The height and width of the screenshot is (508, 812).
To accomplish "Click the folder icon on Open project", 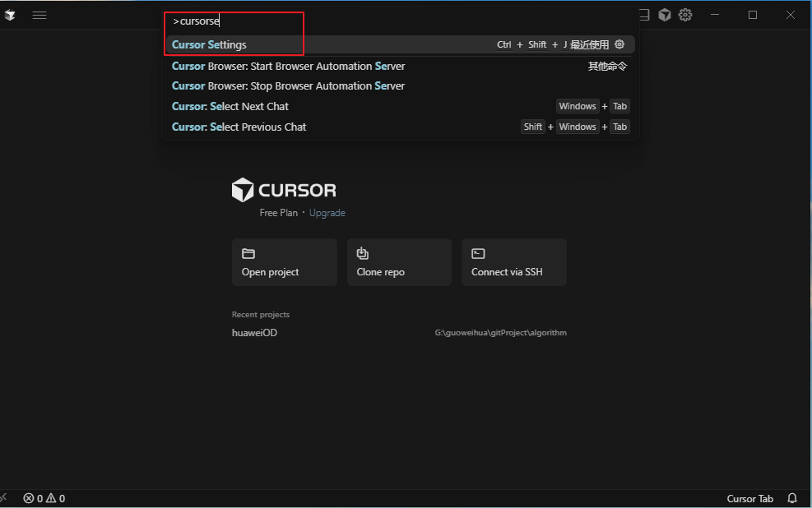I will (x=248, y=253).
